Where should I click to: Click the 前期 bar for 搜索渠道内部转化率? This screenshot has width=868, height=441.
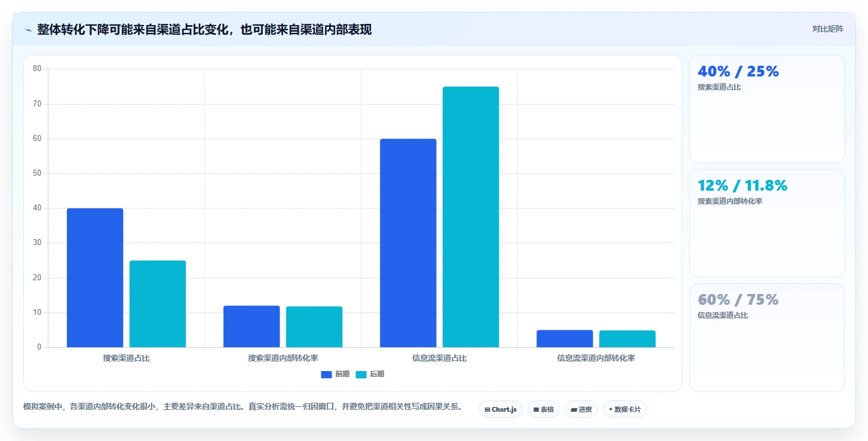[251, 326]
